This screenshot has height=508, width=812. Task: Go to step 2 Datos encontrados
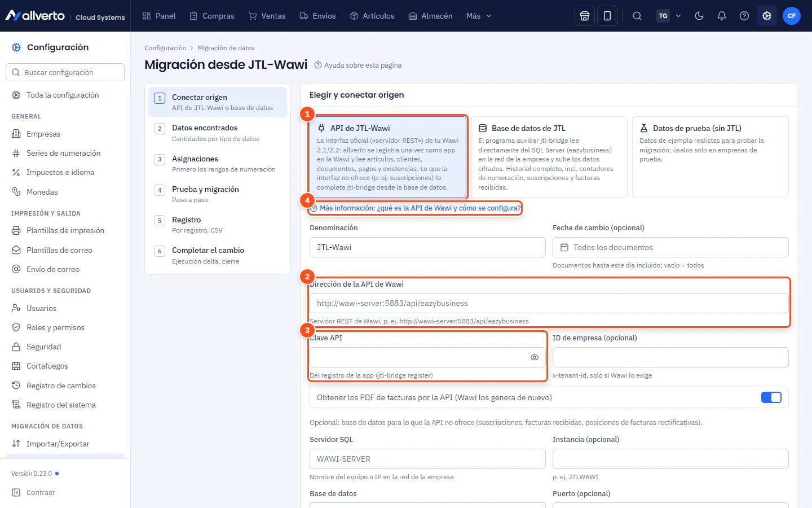(218, 133)
